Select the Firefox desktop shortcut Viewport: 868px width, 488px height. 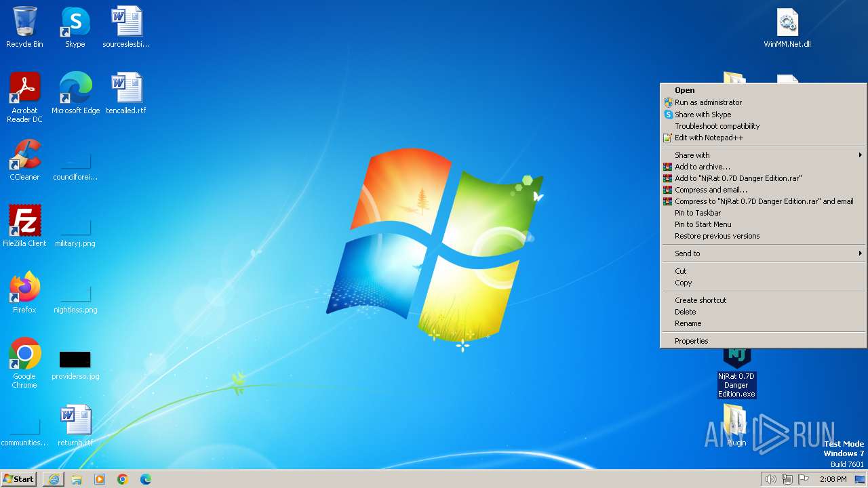click(24, 293)
